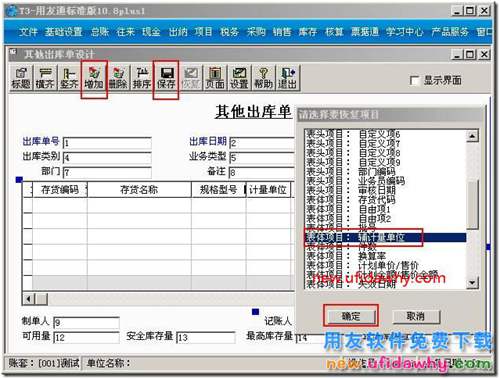Open the 出纳 menu

(178, 32)
